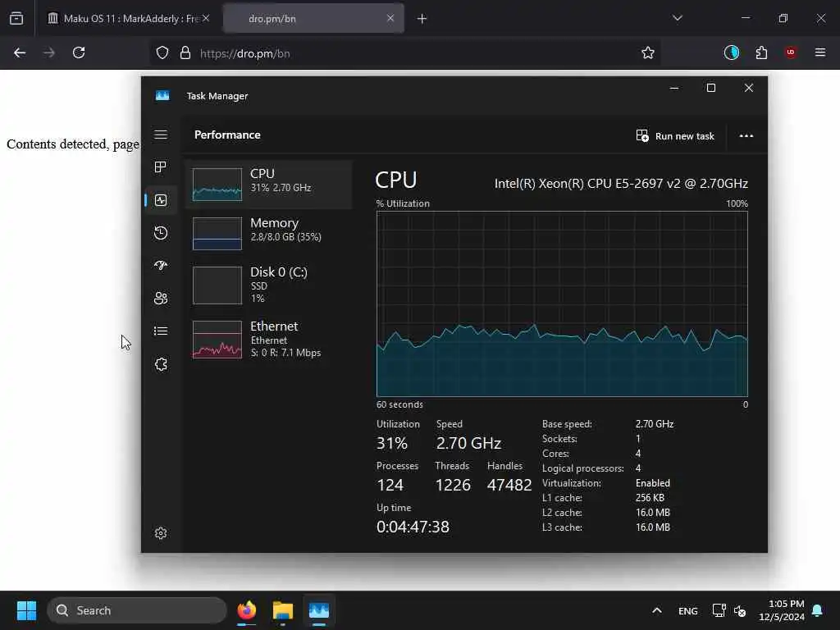Viewport: 840px width, 630px height.
Task: Click the Up time value 0:04:47:38
Action: click(413, 527)
